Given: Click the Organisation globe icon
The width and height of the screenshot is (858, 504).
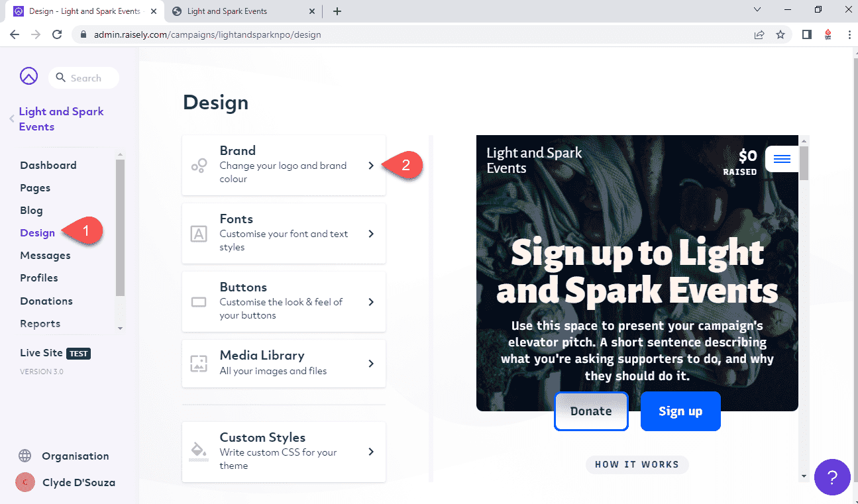Looking at the screenshot, I should click(25, 456).
